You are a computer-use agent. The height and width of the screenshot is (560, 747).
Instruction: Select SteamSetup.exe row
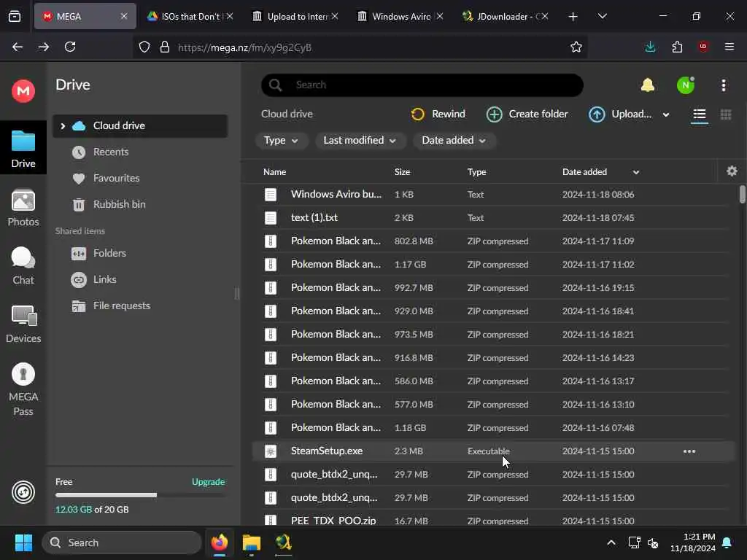click(493, 451)
